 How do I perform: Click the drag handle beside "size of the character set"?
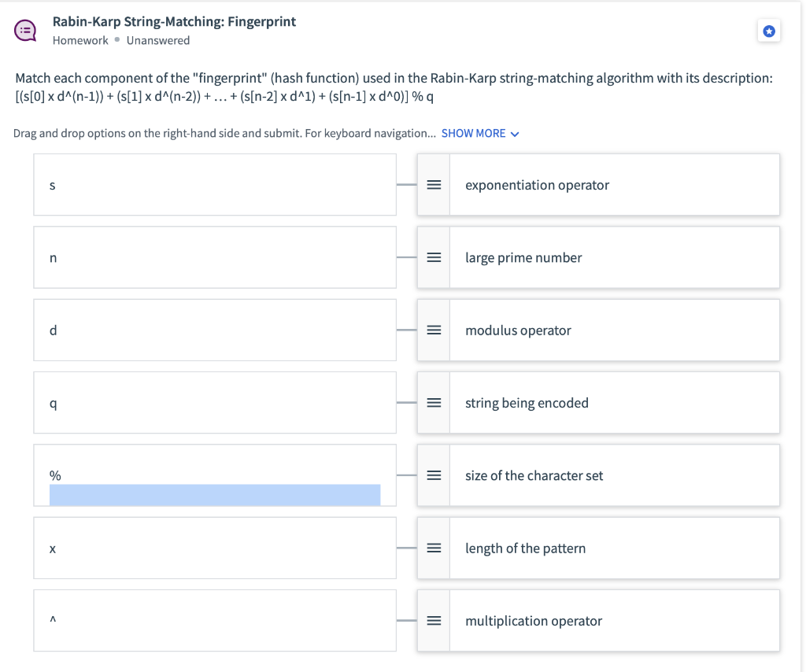(433, 475)
